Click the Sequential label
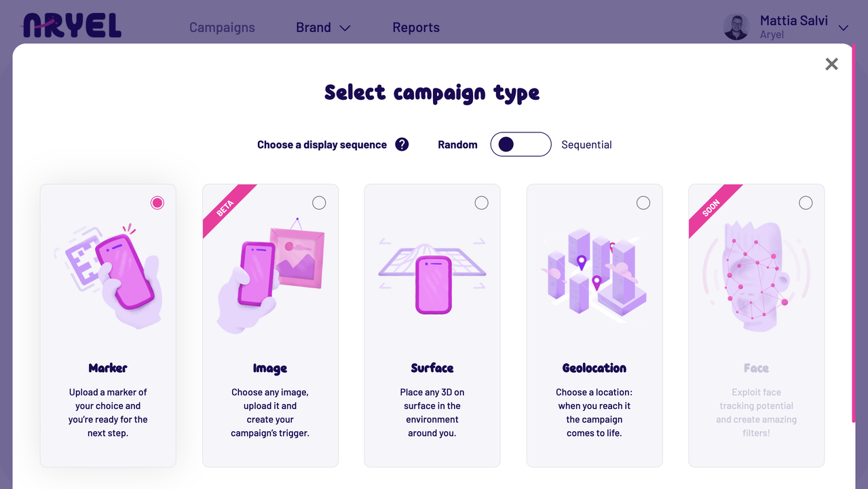 tap(586, 145)
